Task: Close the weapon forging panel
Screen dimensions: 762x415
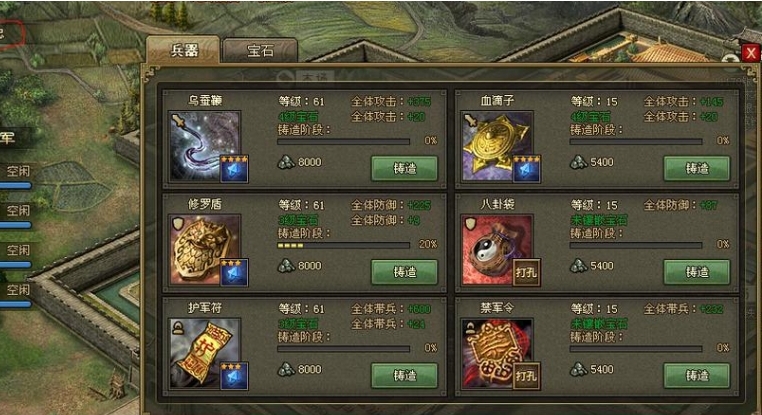Action: [x=751, y=52]
